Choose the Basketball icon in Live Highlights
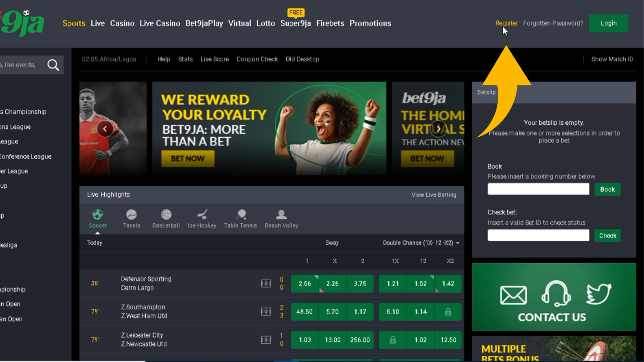The width and height of the screenshot is (644, 362). click(x=166, y=215)
